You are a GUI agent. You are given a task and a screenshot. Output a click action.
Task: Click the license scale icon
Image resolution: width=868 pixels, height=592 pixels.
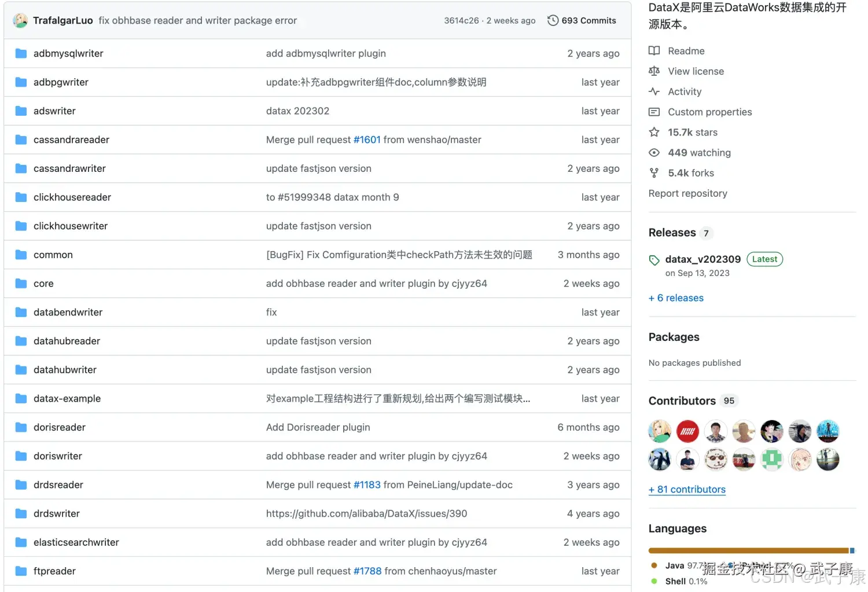[x=654, y=71]
